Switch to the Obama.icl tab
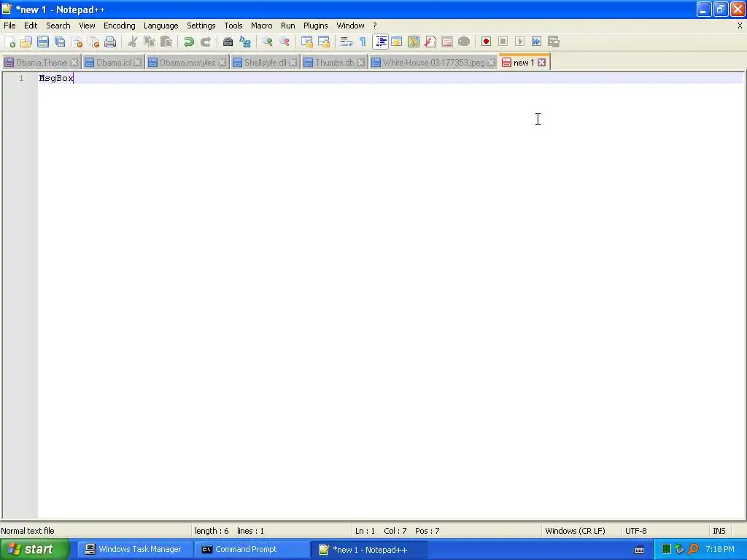 tap(113, 63)
